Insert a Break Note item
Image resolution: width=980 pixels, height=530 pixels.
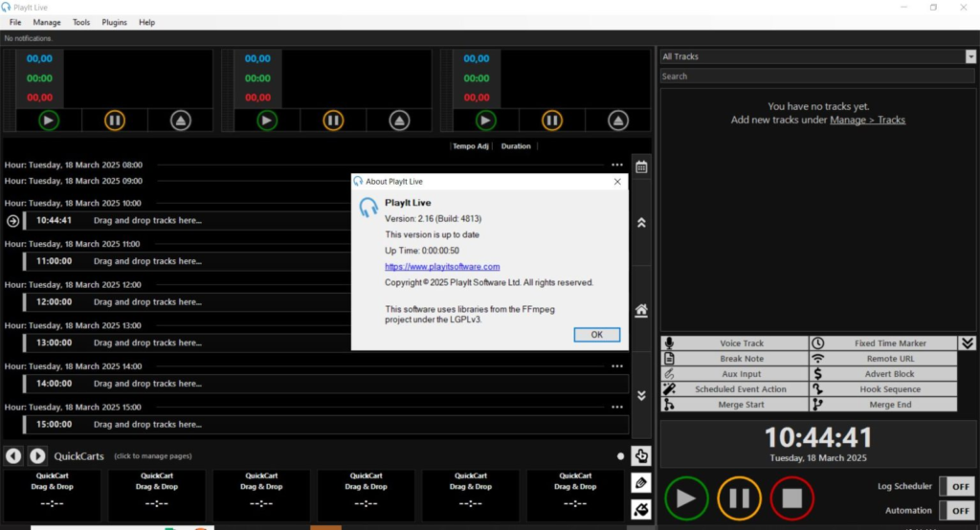click(734, 359)
